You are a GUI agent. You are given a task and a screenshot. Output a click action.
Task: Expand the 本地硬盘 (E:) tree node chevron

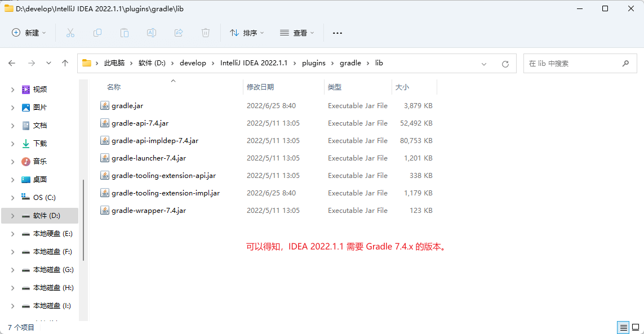coord(13,234)
